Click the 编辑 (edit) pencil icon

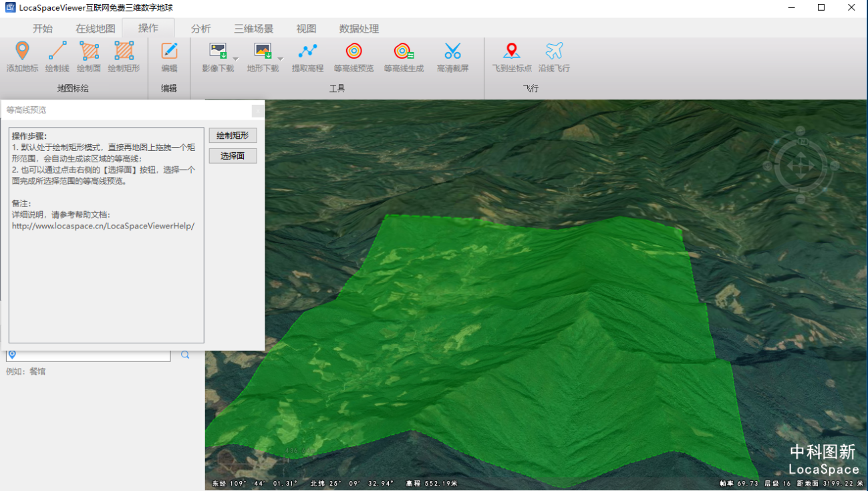[170, 51]
